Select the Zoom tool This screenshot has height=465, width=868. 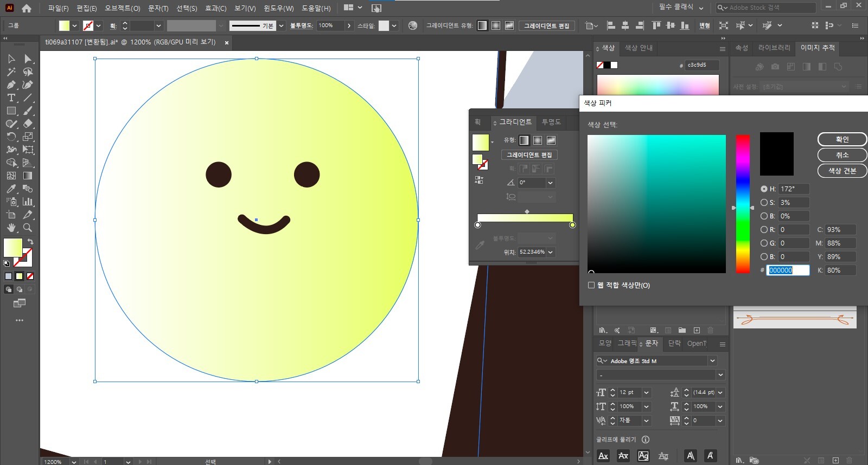tap(28, 228)
